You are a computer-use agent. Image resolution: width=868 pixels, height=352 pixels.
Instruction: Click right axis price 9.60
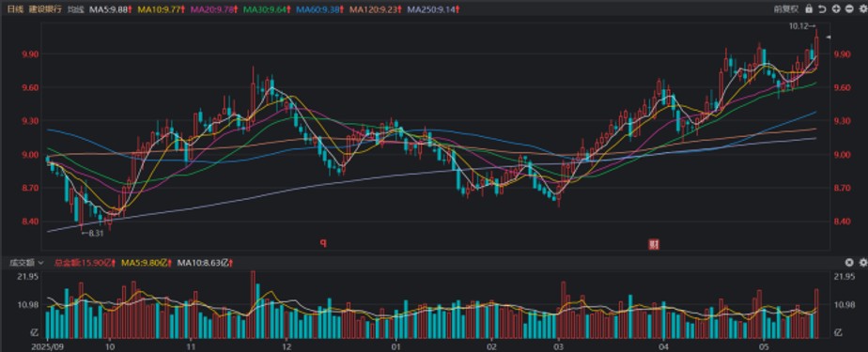pyautogui.click(x=843, y=87)
